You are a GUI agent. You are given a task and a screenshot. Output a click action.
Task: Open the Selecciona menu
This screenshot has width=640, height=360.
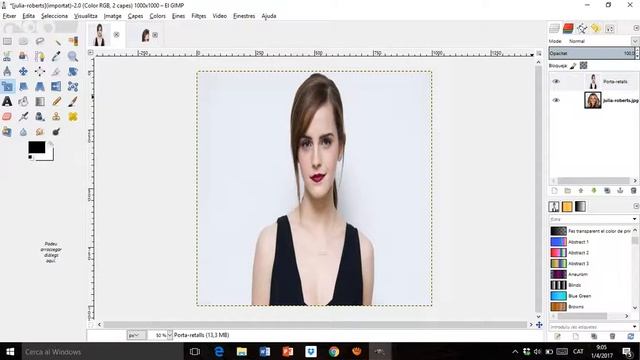coord(54,16)
